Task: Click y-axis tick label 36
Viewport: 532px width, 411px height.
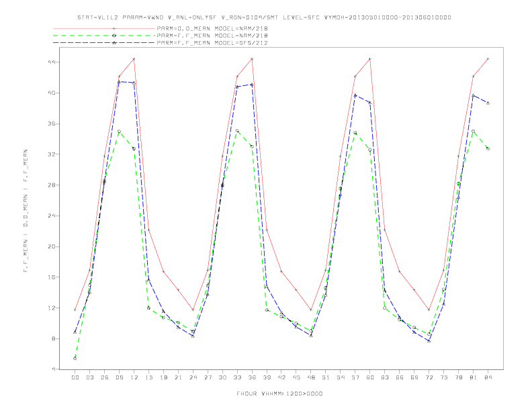Action: (x=52, y=124)
